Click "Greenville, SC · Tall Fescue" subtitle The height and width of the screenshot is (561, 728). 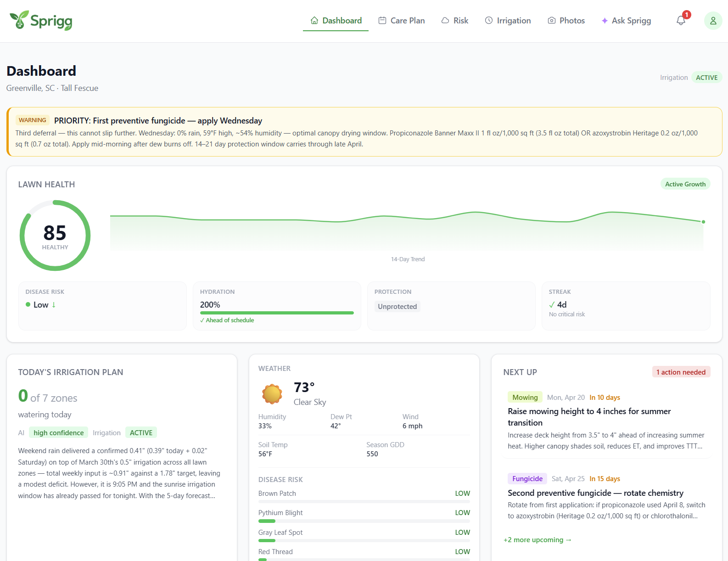(52, 88)
